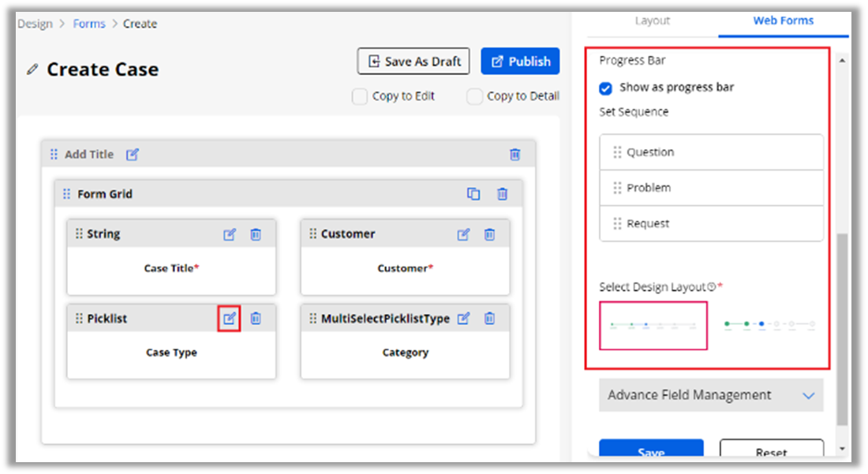Screen dimensions: 868x474
Task: Enable the Copy to Detail checkbox
Action: click(474, 96)
